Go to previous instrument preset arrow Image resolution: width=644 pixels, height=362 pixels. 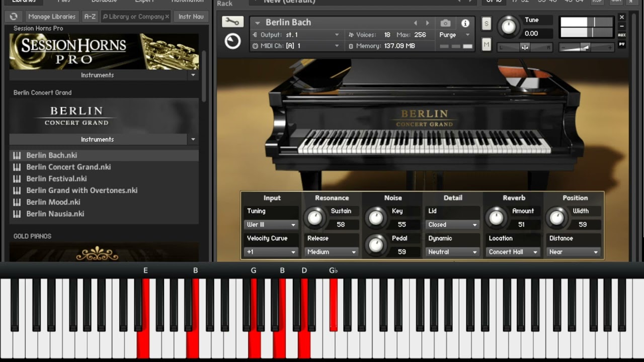[416, 23]
